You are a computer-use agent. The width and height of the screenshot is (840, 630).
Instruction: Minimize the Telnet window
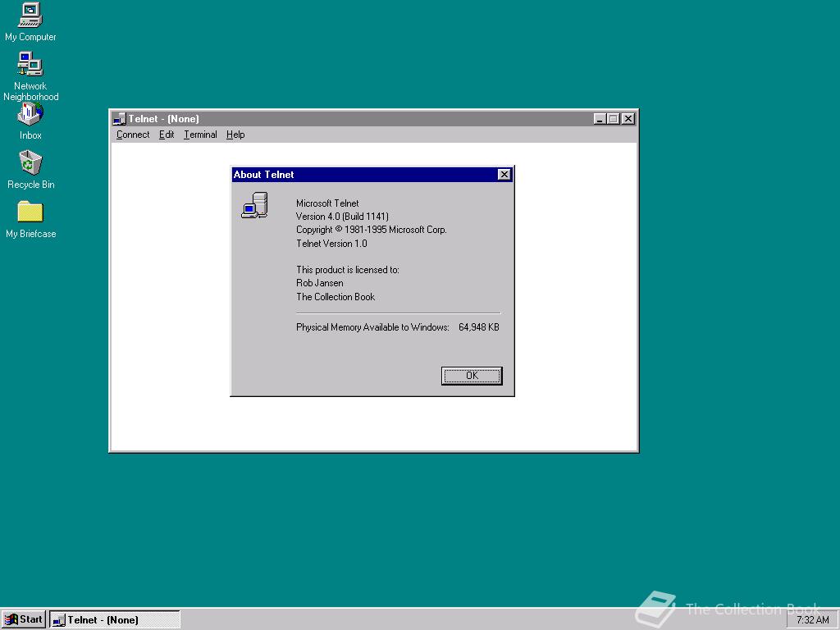click(600, 119)
